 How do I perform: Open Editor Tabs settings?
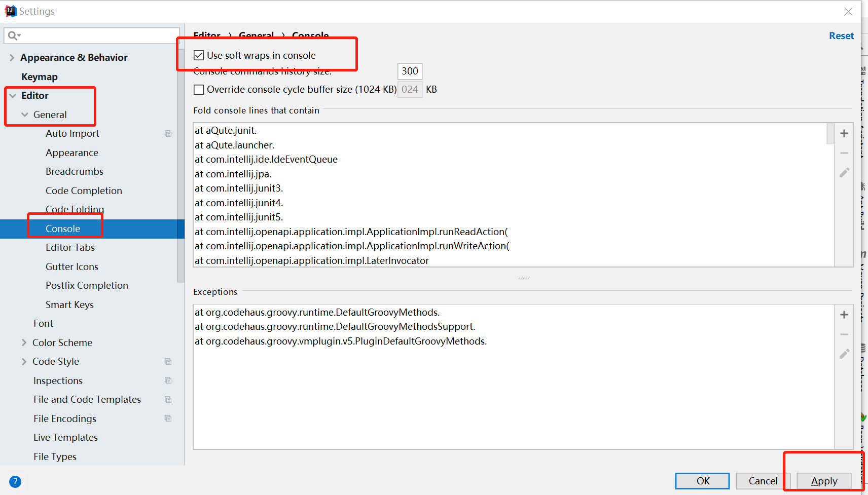[x=70, y=248]
